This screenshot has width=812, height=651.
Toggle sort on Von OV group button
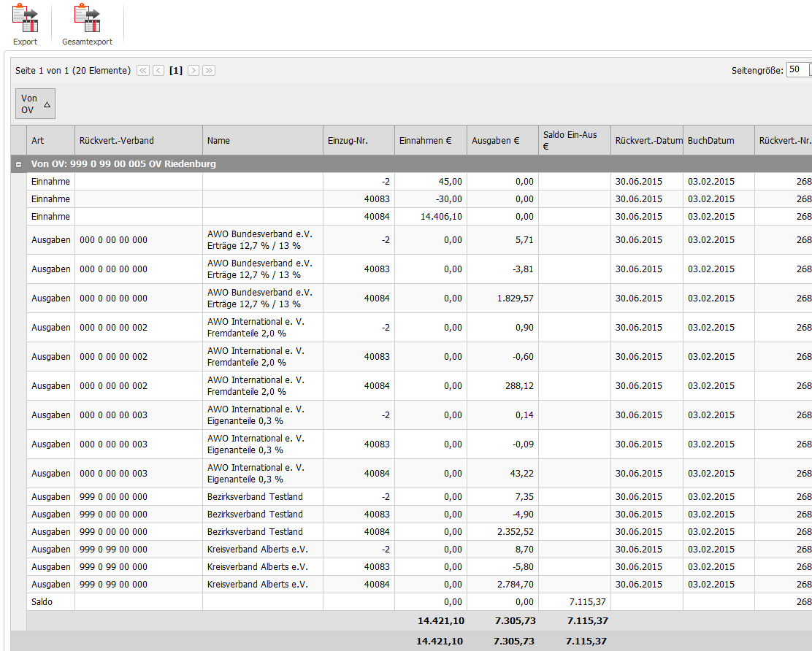click(35, 104)
